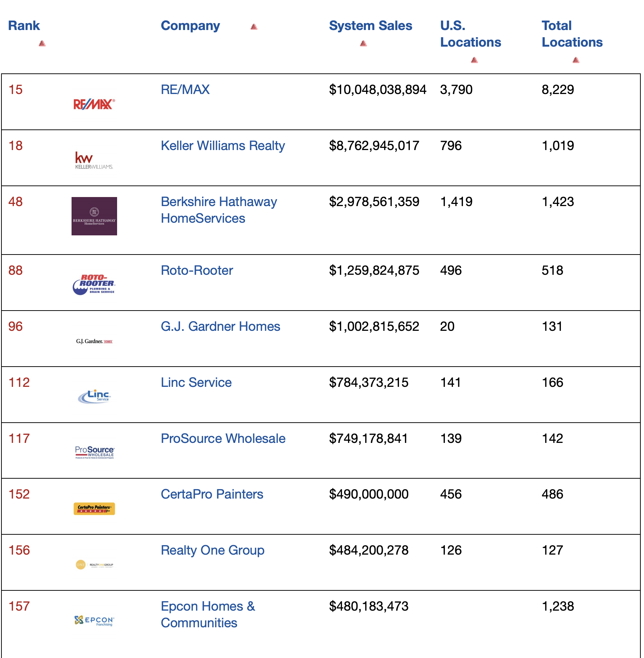Click the U.S. Locations sort triangle
Screen dimensions: 644x658
coord(475,60)
